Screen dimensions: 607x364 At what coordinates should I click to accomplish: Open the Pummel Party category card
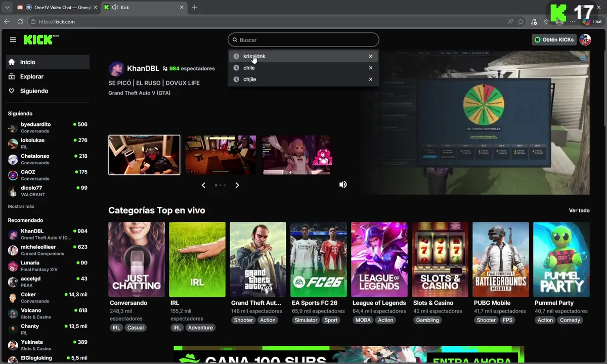[561, 259]
